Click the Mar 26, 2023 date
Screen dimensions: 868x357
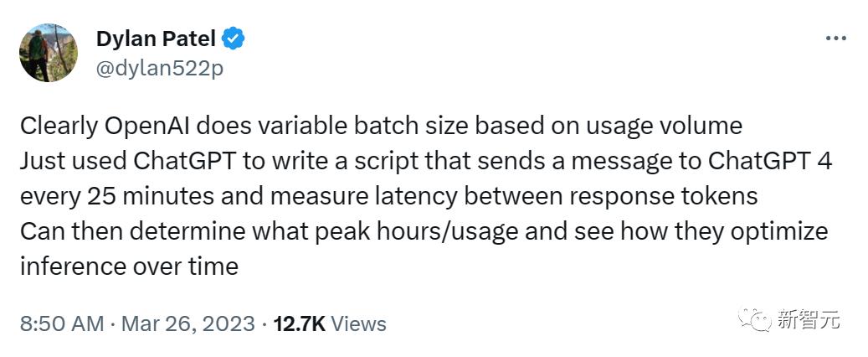[x=187, y=323]
